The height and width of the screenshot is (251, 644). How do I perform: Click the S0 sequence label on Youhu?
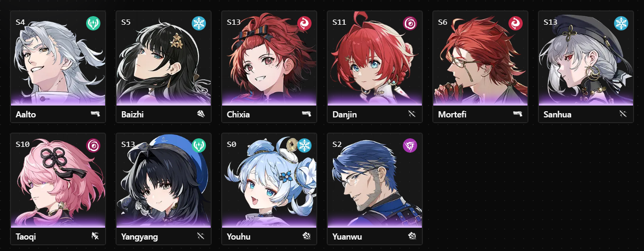click(232, 144)
